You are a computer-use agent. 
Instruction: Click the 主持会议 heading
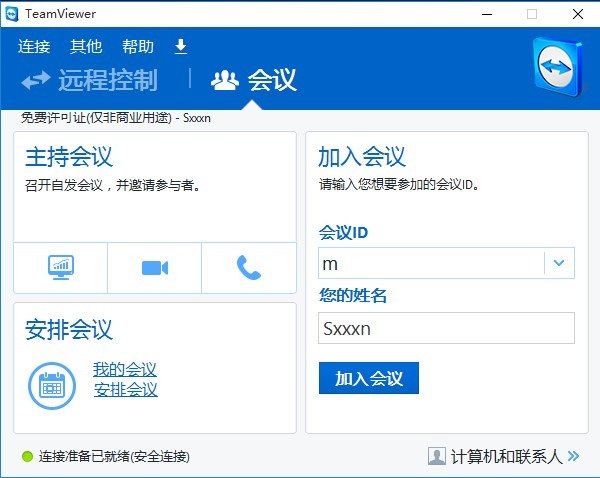(69, 157)
